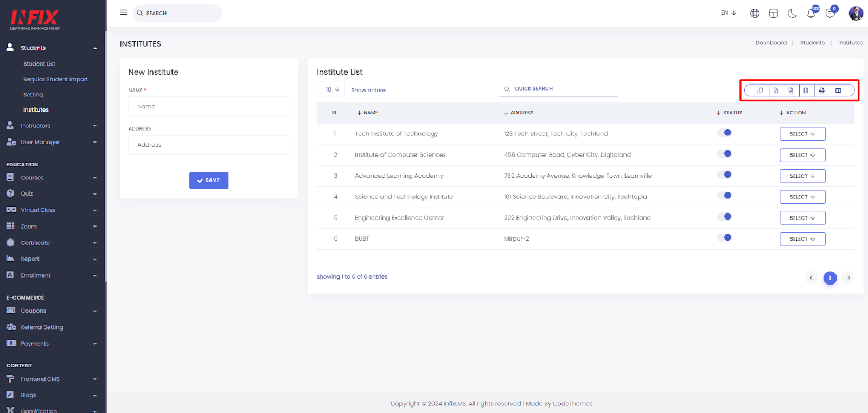Open Select dropdown for Tech Institute of Technology
The height and width of the screenshot is (413, 868).
coord(802,134)
